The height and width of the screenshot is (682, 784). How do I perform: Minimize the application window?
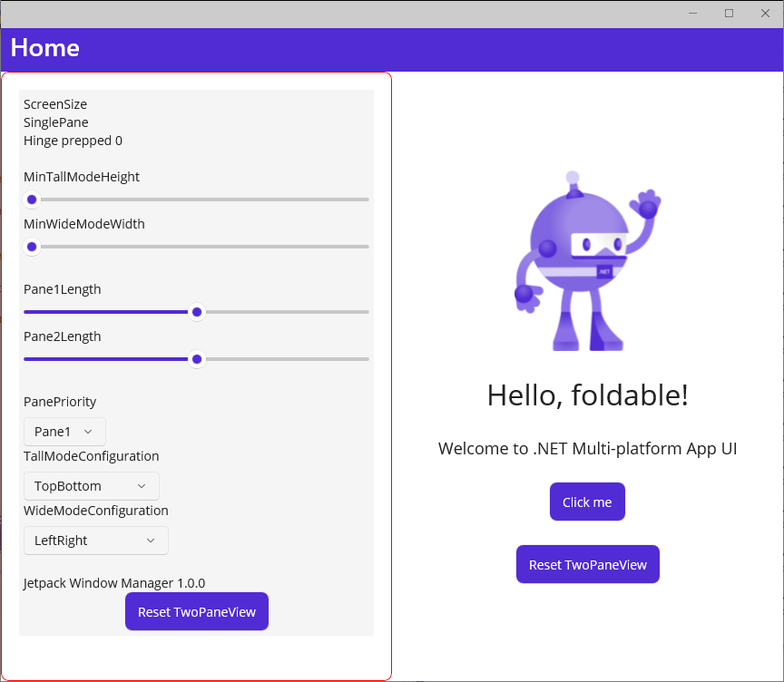pos(692,14)
